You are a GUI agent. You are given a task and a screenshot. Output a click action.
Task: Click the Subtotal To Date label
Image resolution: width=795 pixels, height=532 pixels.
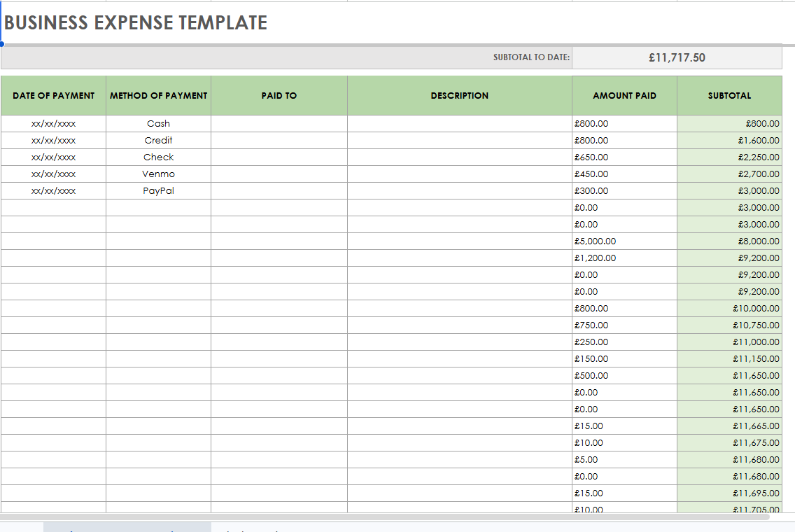(531, 57)
